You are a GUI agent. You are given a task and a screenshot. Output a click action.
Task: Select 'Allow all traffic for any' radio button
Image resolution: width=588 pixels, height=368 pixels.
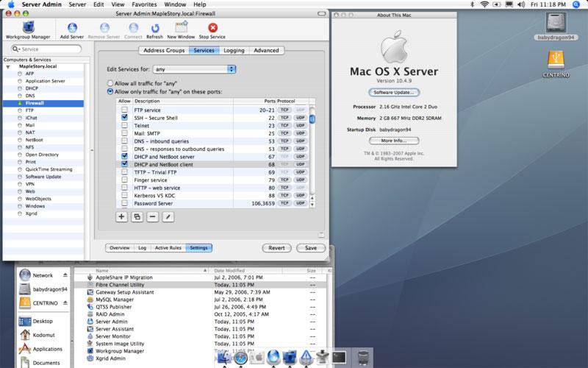[110, 83]
